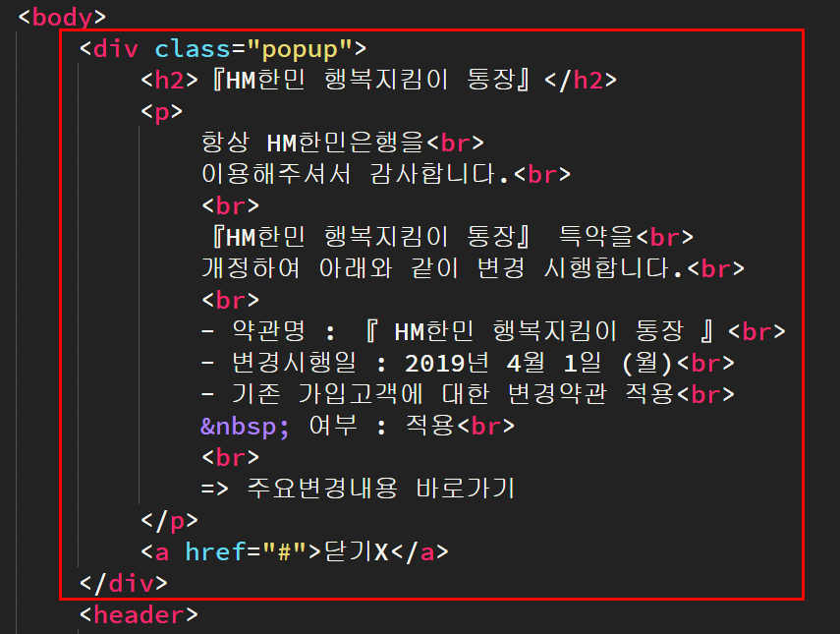The height and width of the screenshot is (634, 840).
Task: Click the closing p tag
Action: coord(169,520)
